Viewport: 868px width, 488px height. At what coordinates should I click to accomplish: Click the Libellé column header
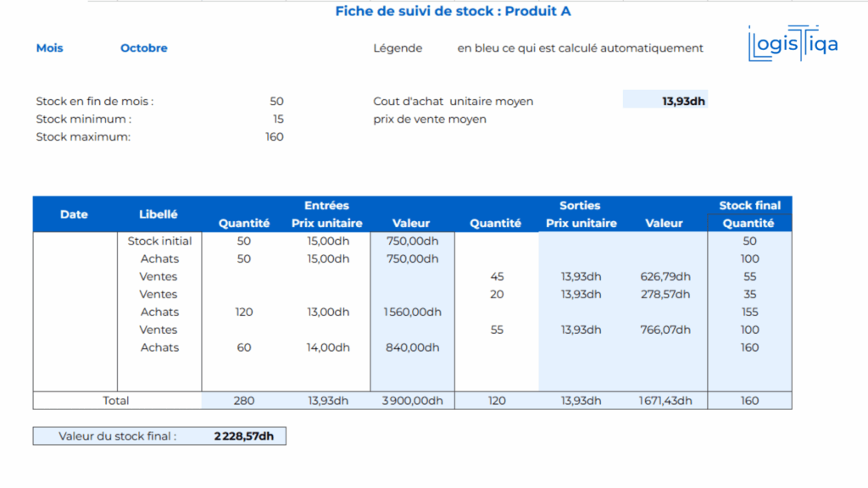[x=159, y=214]
